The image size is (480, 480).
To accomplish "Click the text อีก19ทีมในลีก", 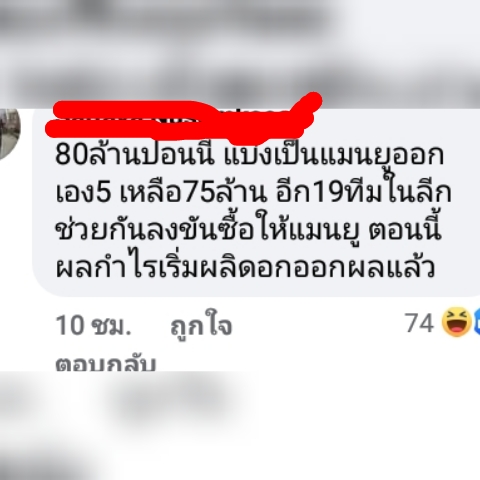I will (x=363, y=191).
